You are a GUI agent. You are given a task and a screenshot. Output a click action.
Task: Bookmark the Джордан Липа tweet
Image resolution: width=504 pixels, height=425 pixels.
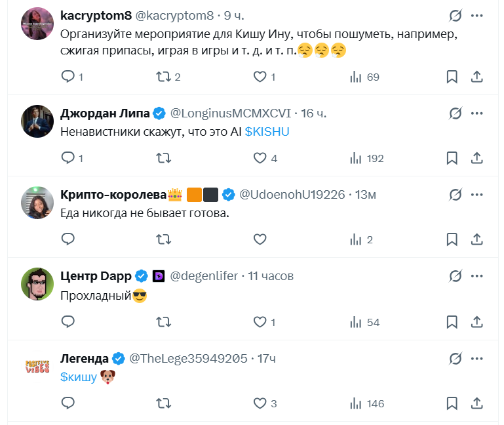click(452, 158)
